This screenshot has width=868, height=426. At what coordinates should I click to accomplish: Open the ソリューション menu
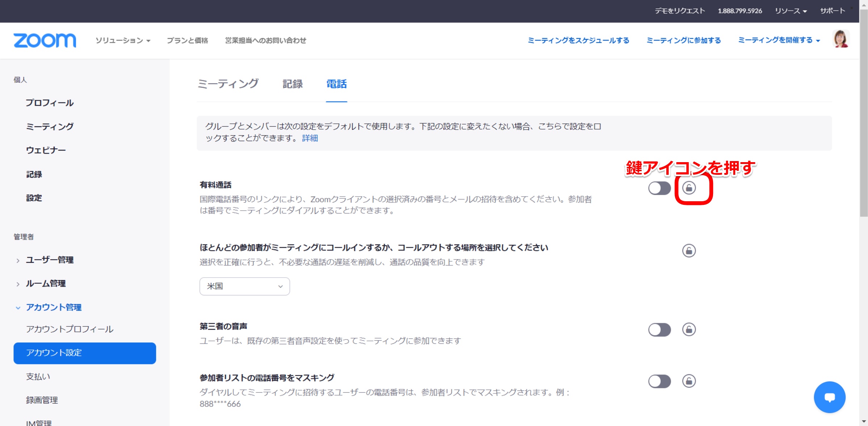(x=123, y=40)
